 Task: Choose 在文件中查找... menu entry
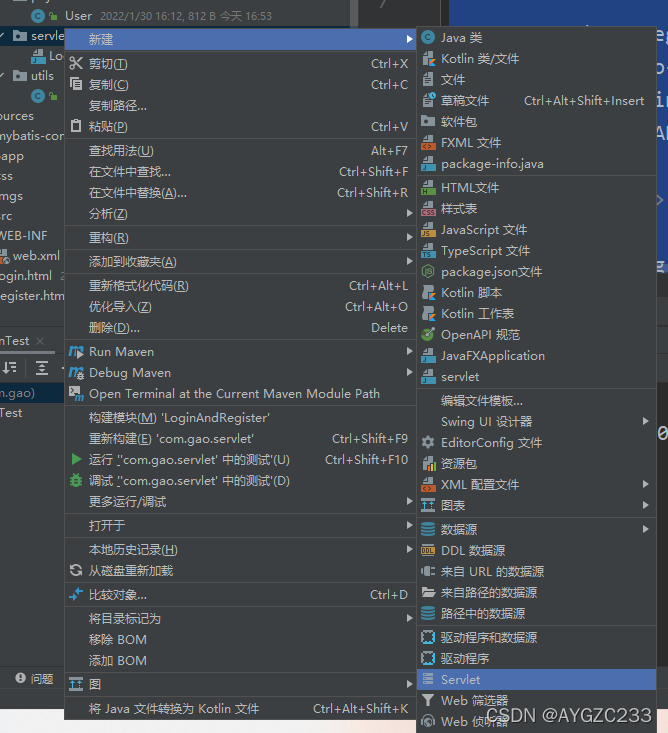(x=240, y=172)
